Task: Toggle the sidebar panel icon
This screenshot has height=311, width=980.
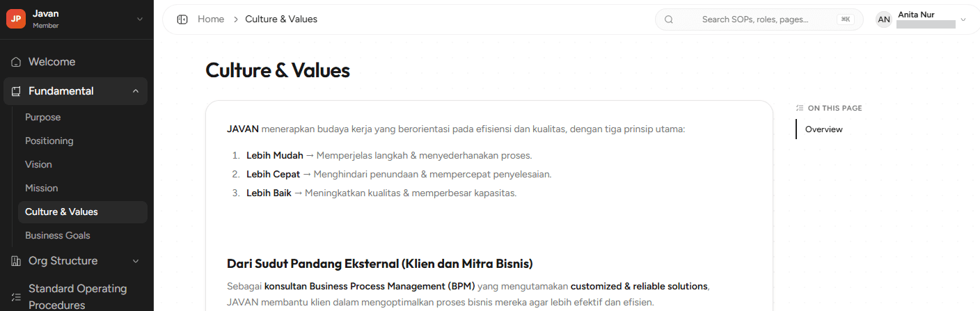Action: click(182, 19)
